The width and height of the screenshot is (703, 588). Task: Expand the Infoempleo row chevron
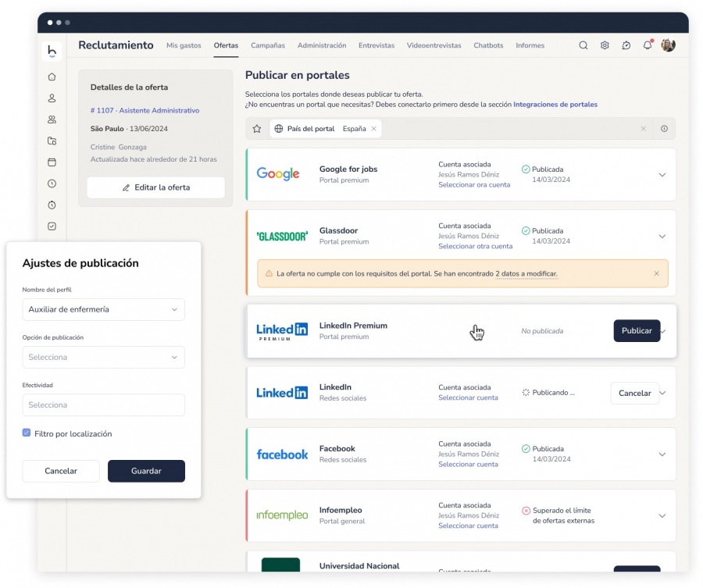(662, 516)
